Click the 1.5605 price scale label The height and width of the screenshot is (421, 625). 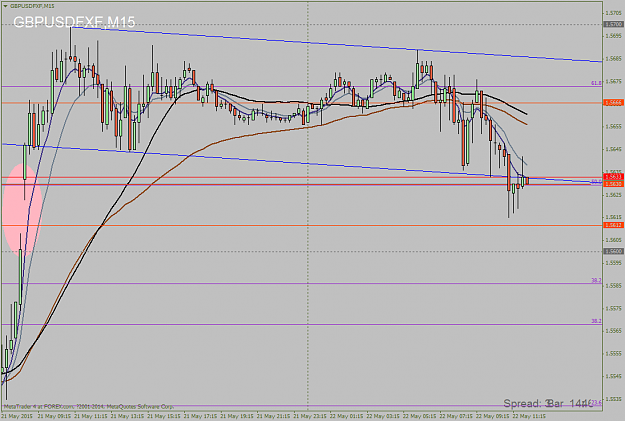(x=614, y=240)
